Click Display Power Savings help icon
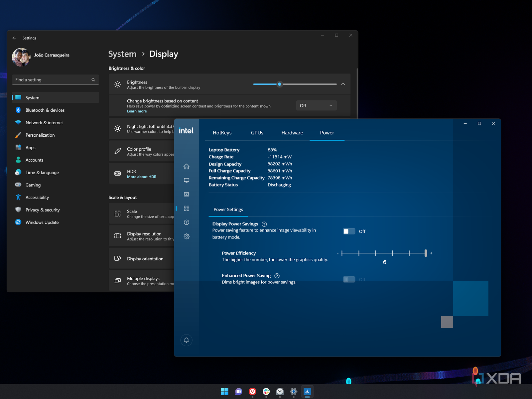532x399 pixels. point(264,224)
